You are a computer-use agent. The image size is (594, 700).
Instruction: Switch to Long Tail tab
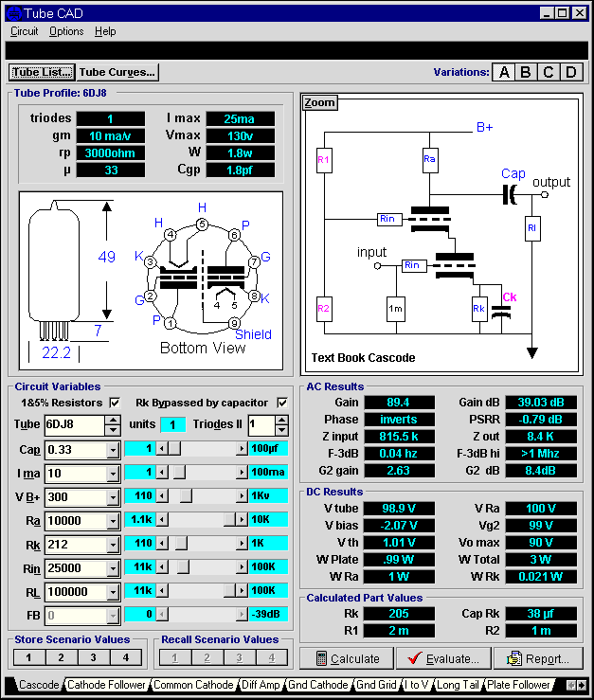(x=458, y=685)
